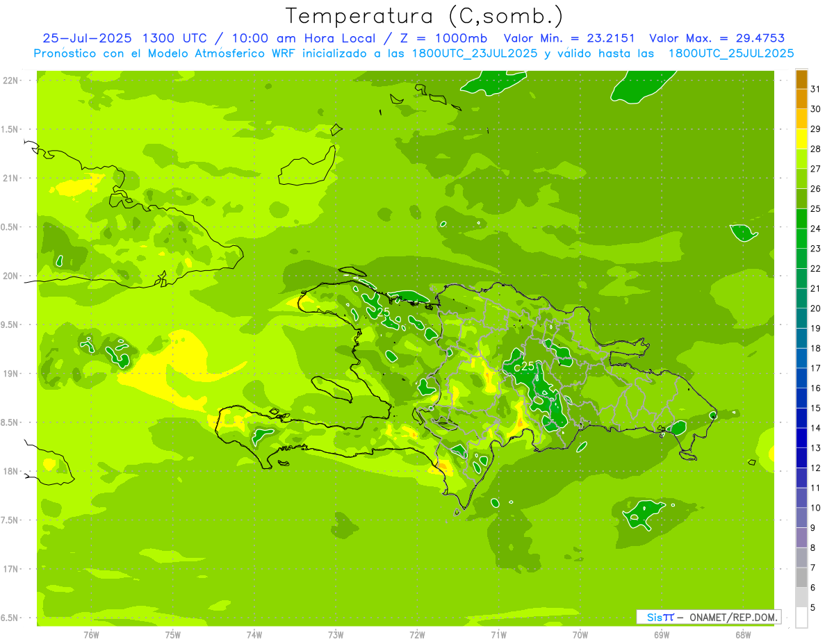Viewport: 834px width, 644px height.
Task: Click the colorbar swatch between 24 and 25
Action: pos(801,219)
